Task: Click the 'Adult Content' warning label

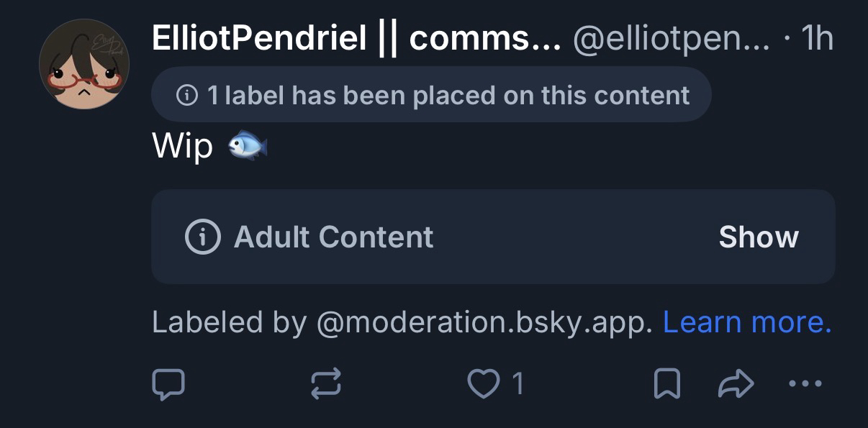Action: coord(334,237)
